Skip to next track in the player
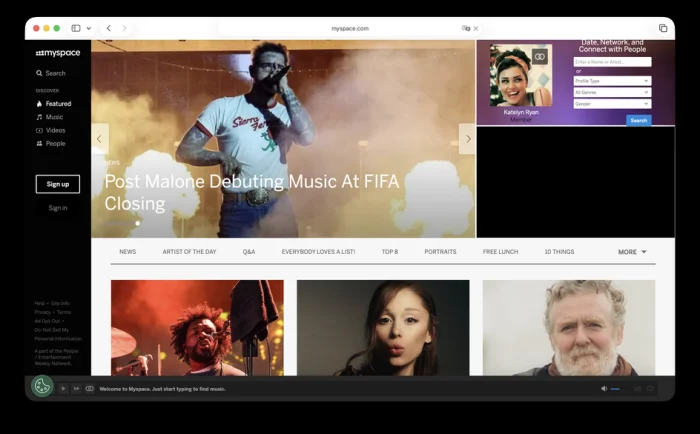700x434 pixels. click(76, 389)
